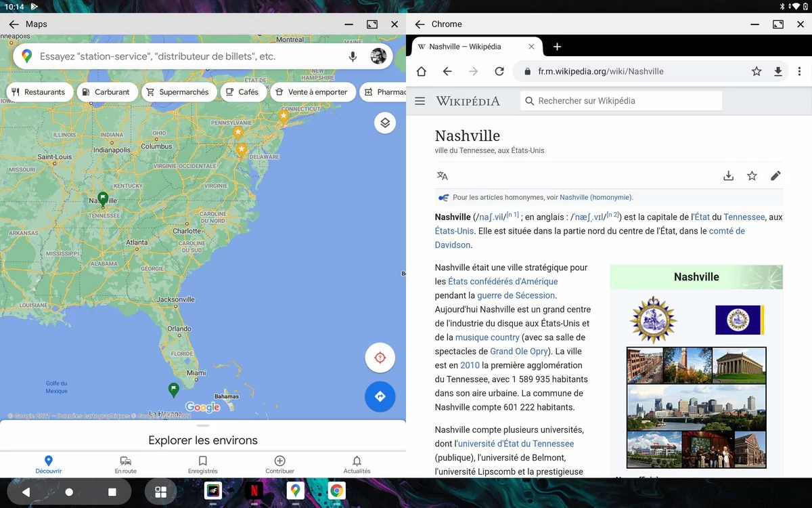Image resolution: width=812 pixels, height=508 pixels.
Task: Navigate back in Chrome browser toolbar
Action: click(447, 71)
